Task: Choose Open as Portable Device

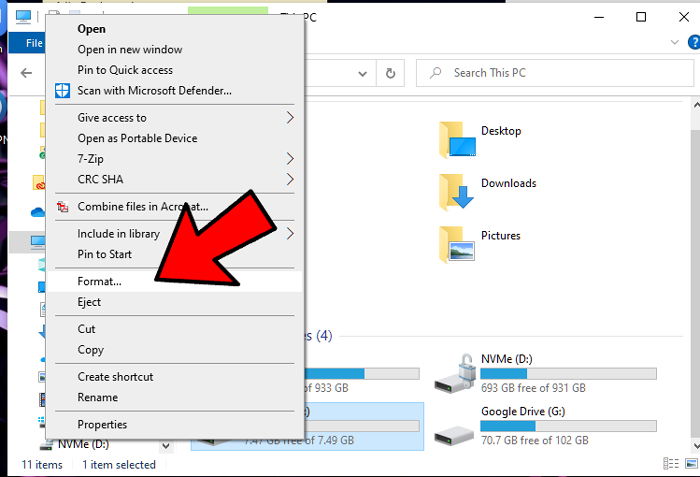Action: coord(175,138)
